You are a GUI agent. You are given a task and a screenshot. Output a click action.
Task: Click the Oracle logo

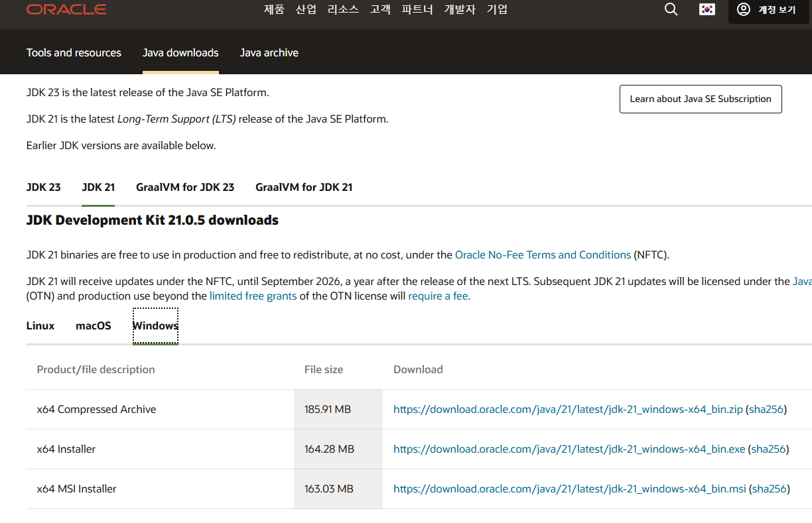pyautogui.click(x=66, y=9)
